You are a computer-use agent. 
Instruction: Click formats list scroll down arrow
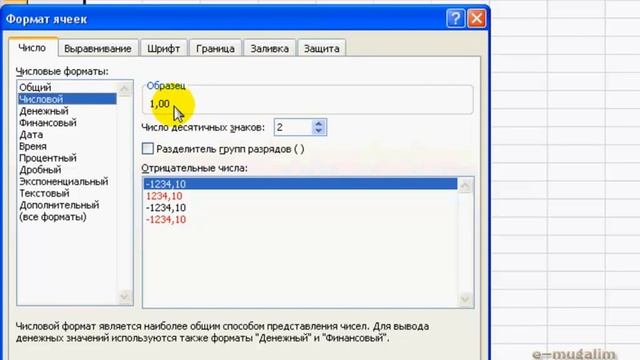click(x=124, y=297)
